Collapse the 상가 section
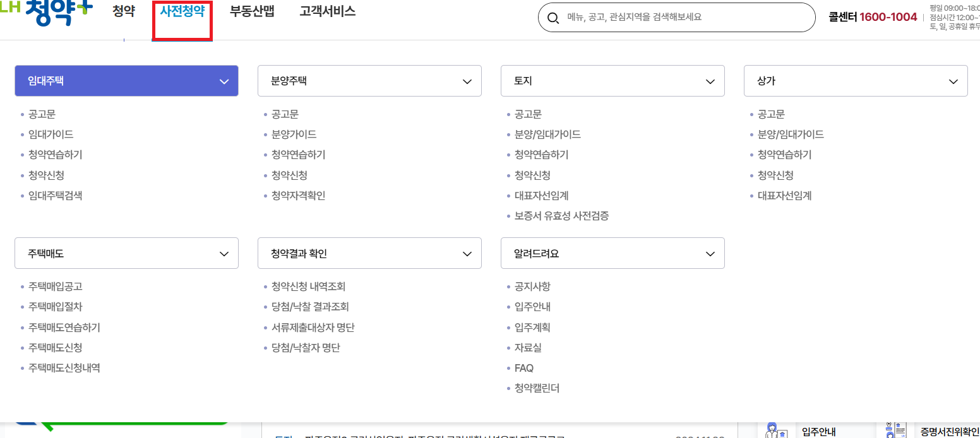 coord(953,81)
